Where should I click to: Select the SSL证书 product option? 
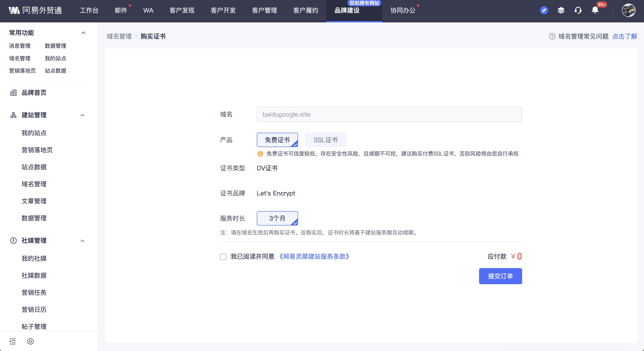325,140
